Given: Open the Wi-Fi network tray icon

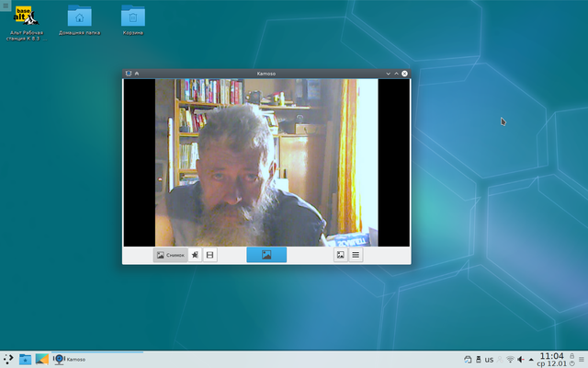Looking at the screenshot, I should [x=510, y=360].
